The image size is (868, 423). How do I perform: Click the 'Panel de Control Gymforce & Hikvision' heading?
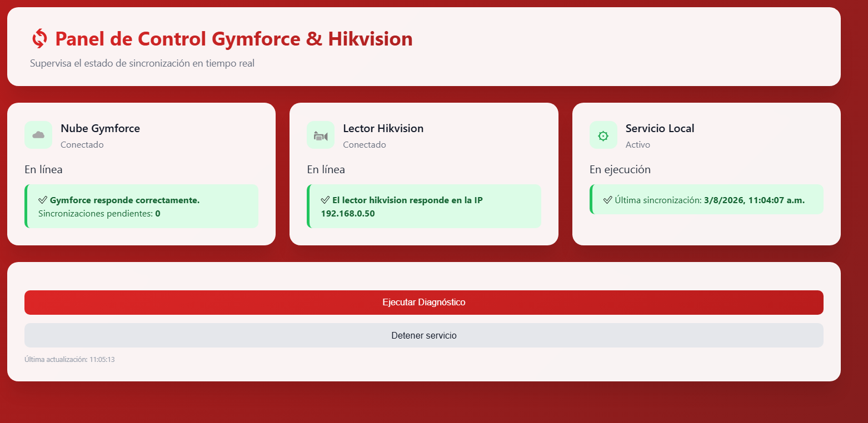pos(234,39)
